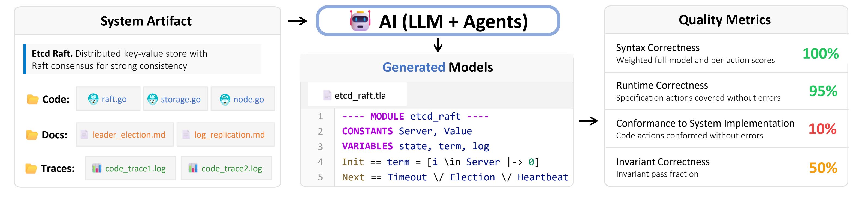Click line 5 Next definition in code

[454, 177]
